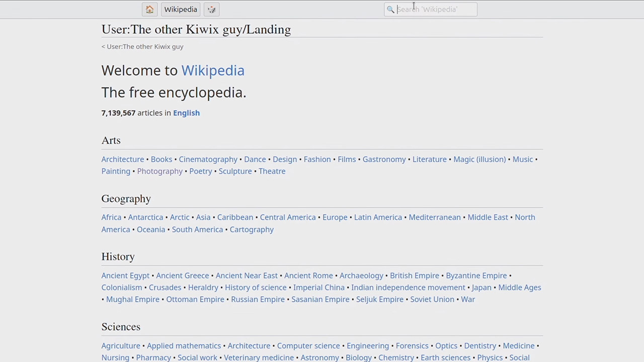
Task: Open the South America link
Action: click(x=197, y=229)
